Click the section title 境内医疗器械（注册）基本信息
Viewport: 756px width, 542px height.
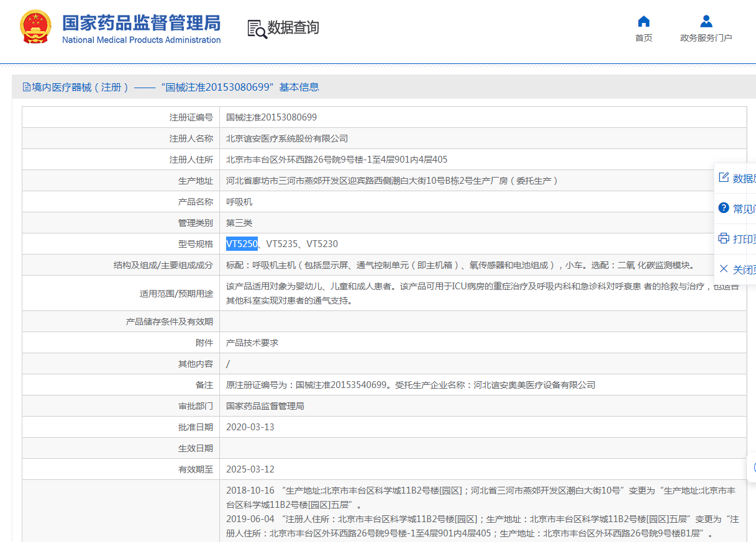(x=176, y=87)
